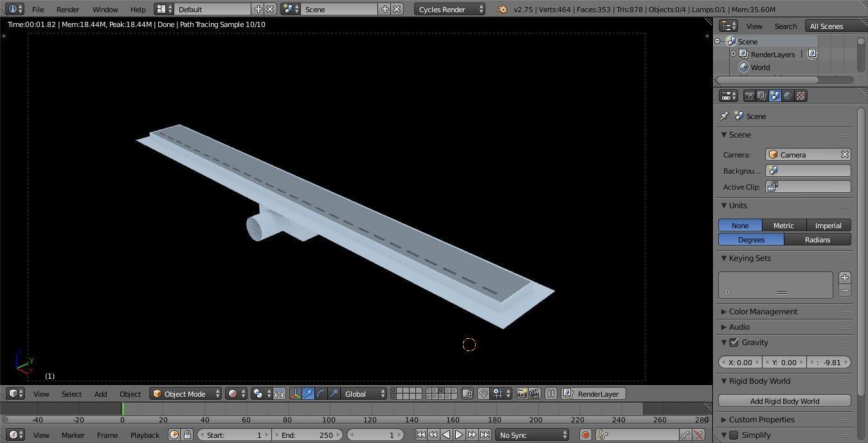The width and height of the screenshot is (868, 443).
Task: Open the Cycles Render engine dropdown
Action: 449,9
